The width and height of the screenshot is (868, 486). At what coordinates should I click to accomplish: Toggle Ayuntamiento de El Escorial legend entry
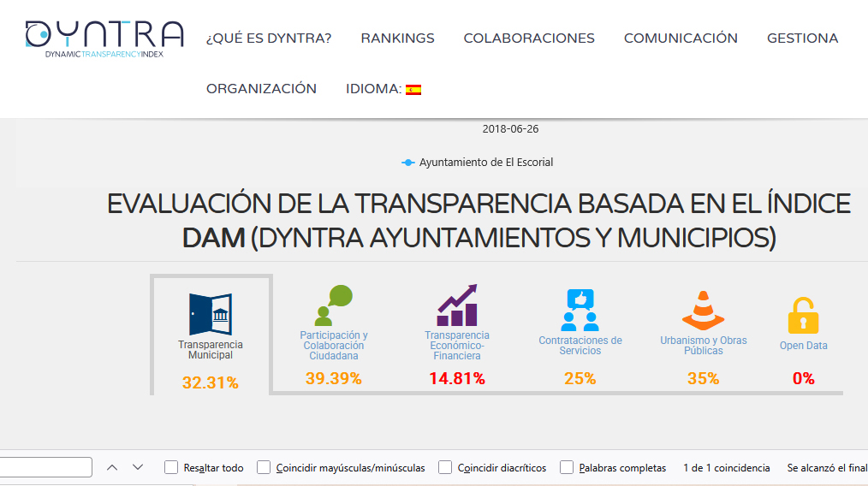coord(478,163)
